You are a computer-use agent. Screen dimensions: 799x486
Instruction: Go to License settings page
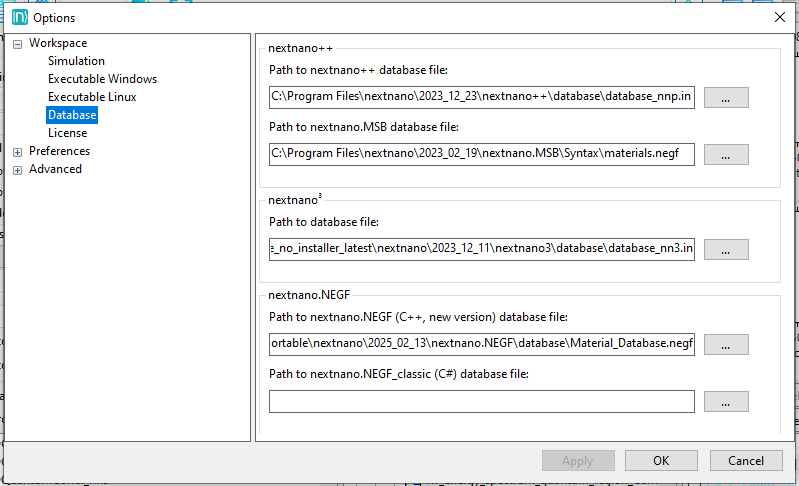tap(67, 133)
